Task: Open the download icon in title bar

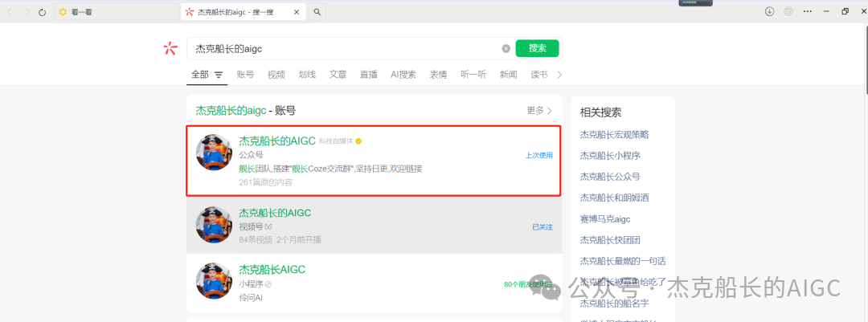Action: click(769, 11)
